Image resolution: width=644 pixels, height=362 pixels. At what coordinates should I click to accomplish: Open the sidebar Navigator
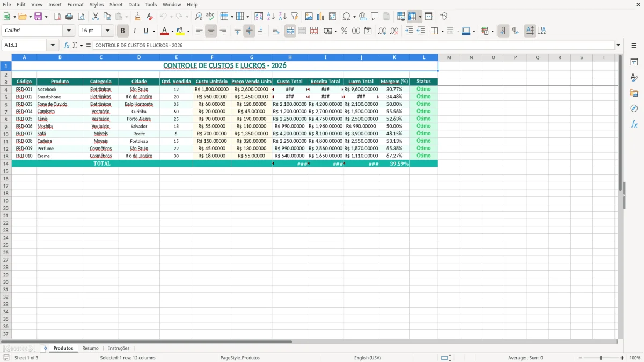click(x=634, y=108)
